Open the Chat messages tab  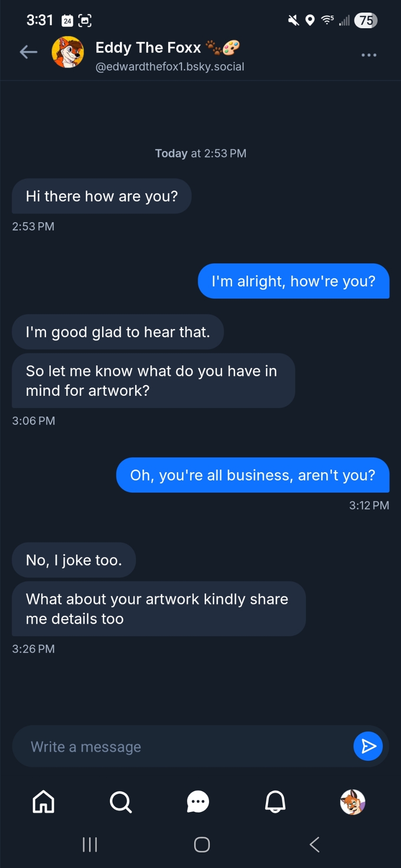click(x=198, y=802)
